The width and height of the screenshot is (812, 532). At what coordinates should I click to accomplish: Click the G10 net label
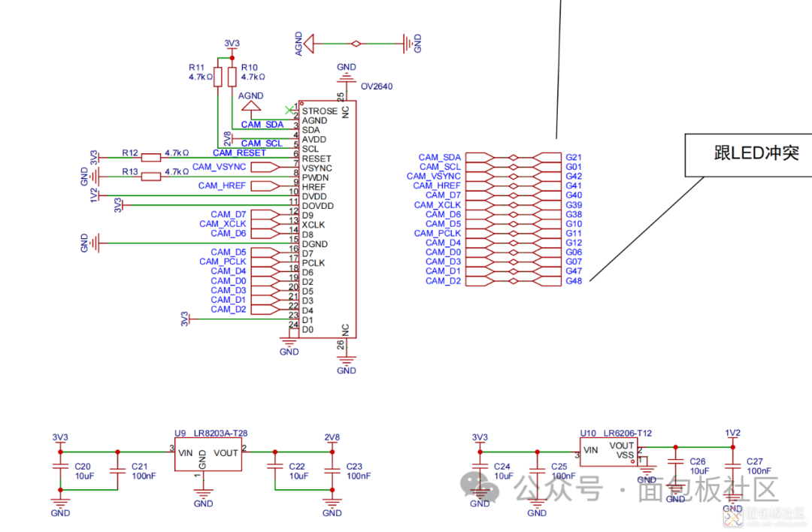[574, 224]
